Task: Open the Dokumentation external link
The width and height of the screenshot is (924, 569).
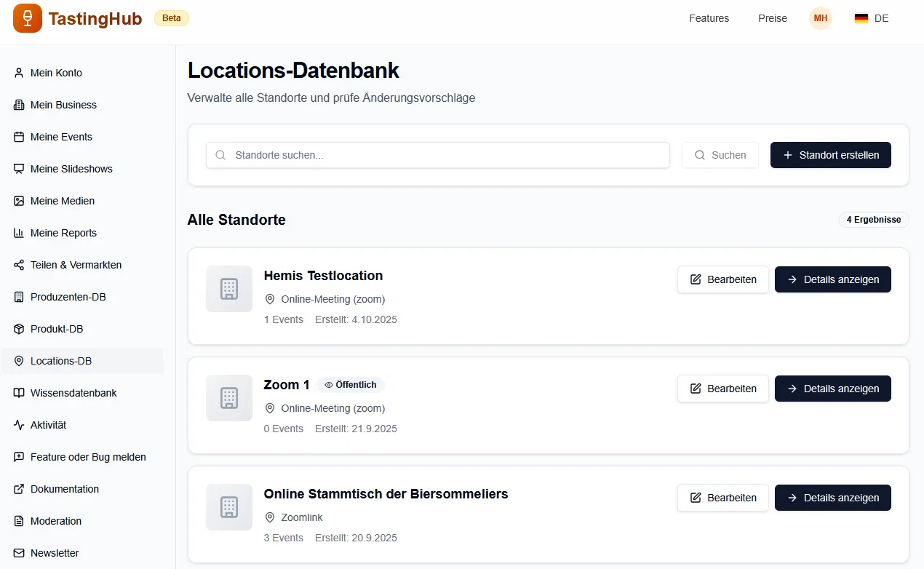Action: [x=64, y=489]
